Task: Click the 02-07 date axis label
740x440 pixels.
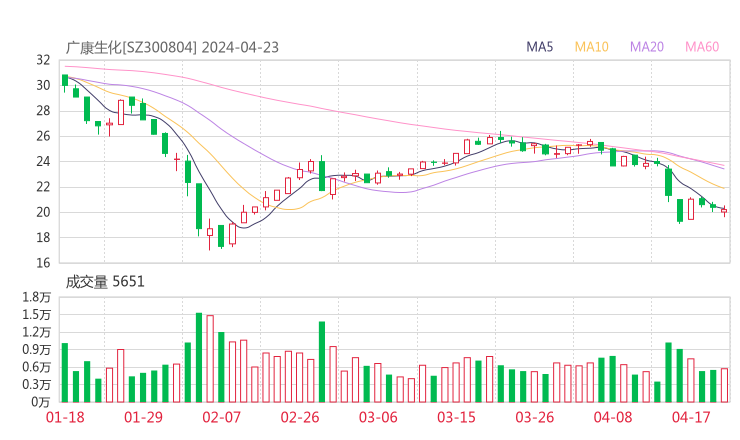Action: (x=221, y=417)
